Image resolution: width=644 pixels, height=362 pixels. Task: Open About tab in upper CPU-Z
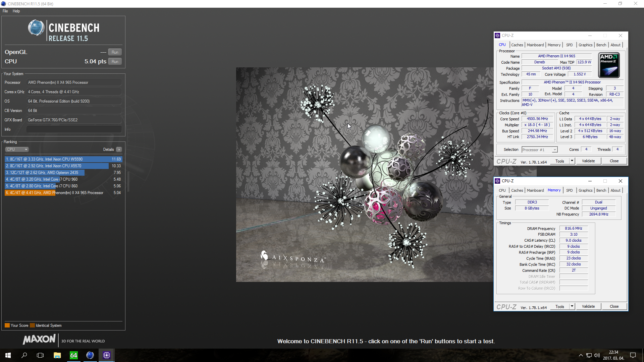tap(615, 45)
